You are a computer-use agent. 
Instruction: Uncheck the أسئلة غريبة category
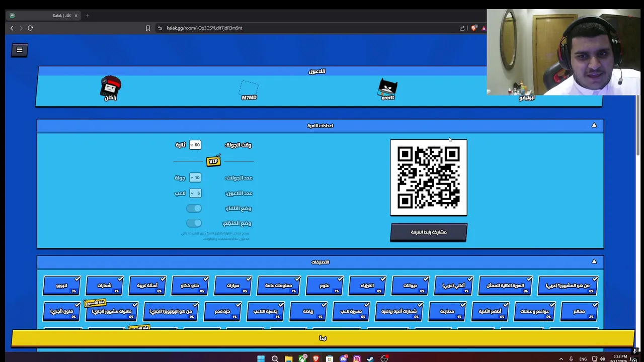[x=147, y=285]
